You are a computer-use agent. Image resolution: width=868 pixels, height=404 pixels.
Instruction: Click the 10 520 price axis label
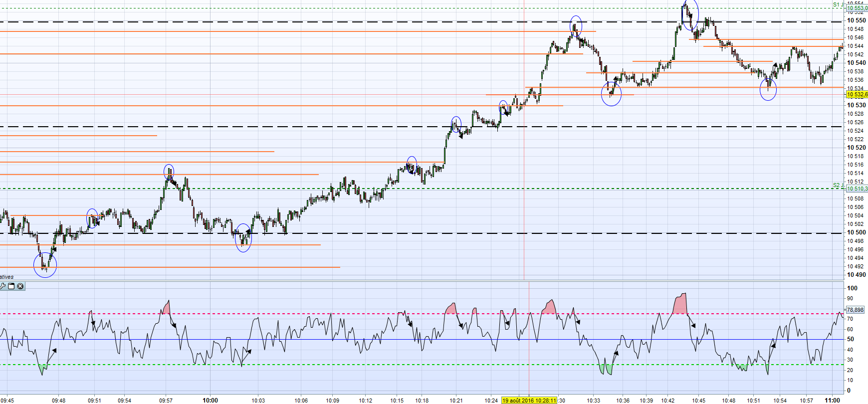(x=857, y=148)
